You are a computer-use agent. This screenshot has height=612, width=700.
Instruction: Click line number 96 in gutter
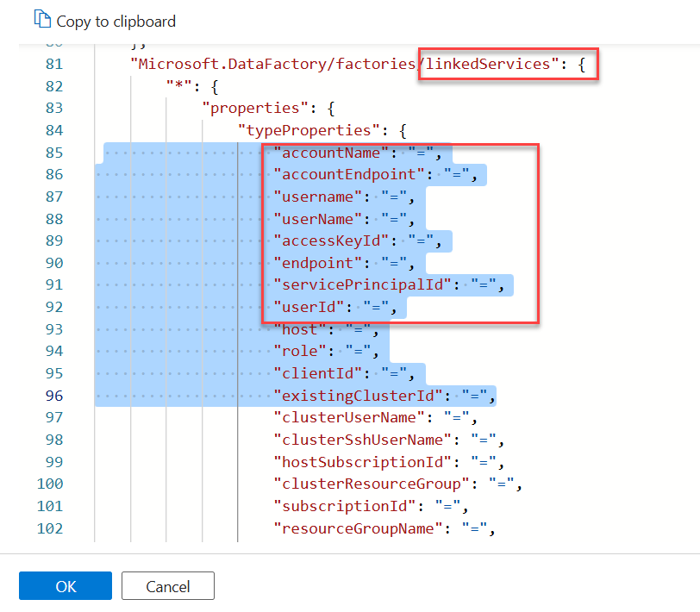coord(53,396)
